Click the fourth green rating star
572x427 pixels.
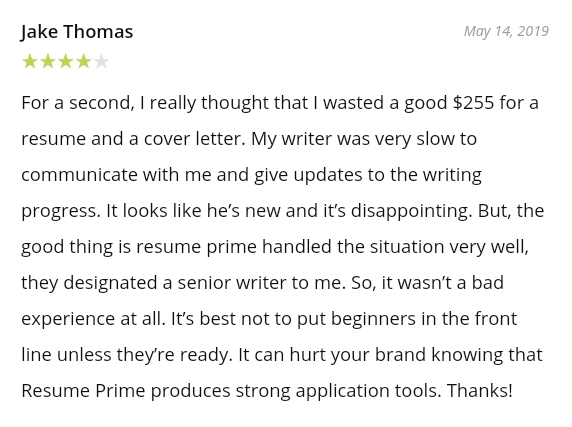[x=84, y=61]
